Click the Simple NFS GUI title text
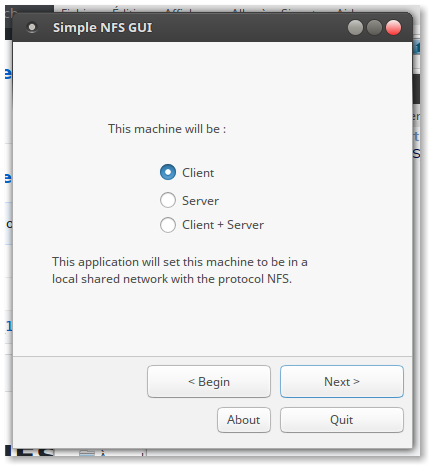Screen dimensions: 429x465 pyautogui.click(x=102, y=28)
